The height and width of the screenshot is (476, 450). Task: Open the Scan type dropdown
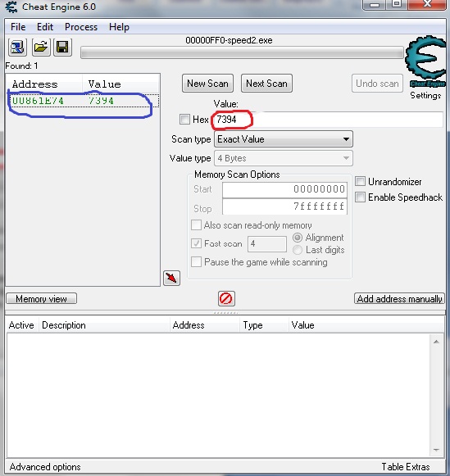284,139
